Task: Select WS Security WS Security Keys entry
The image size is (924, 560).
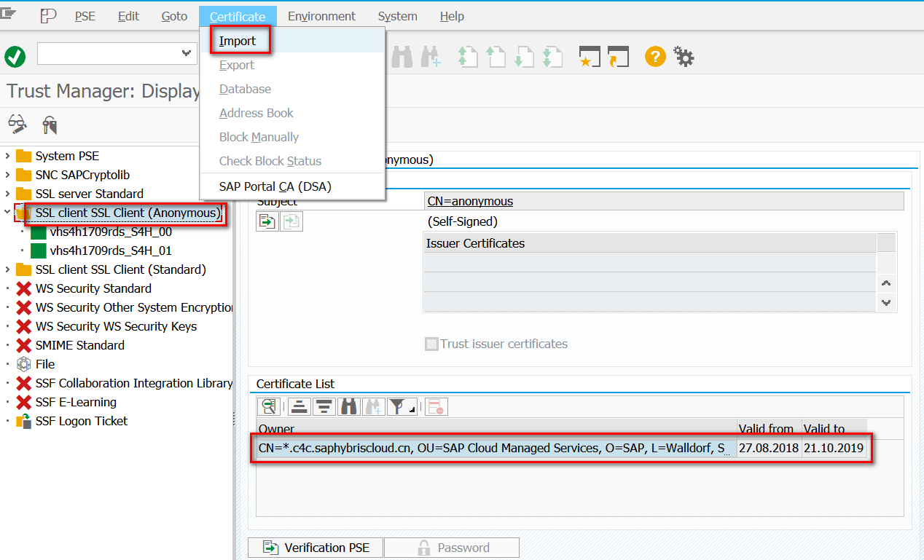Action: click(x=116, y=326)
